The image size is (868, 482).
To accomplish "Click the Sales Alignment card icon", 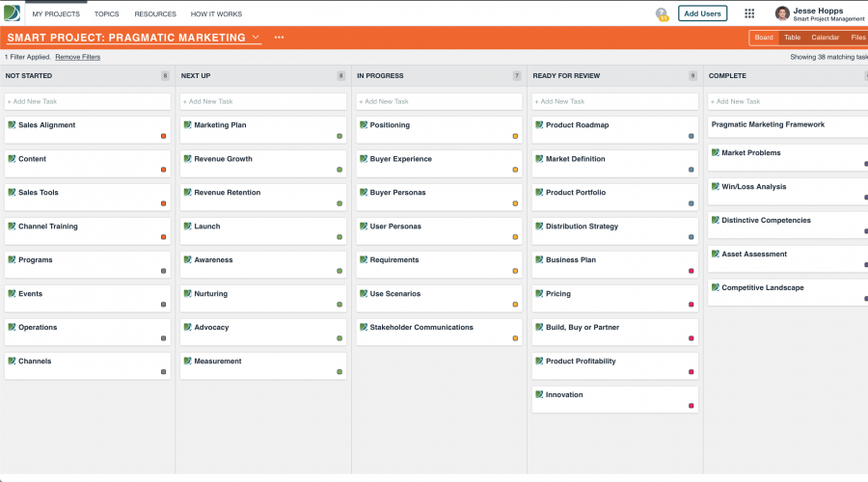I will click(12, 124).
